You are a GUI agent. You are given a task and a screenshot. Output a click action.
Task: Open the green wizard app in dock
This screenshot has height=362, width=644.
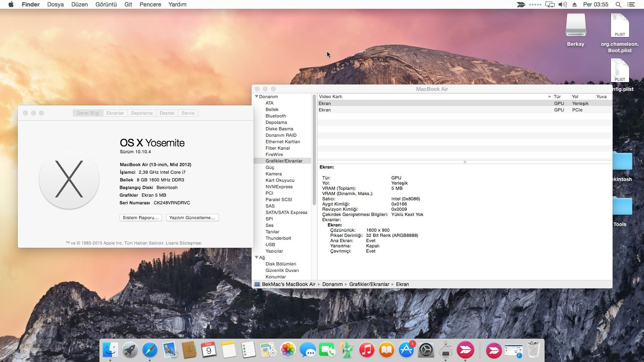(347, 350)
